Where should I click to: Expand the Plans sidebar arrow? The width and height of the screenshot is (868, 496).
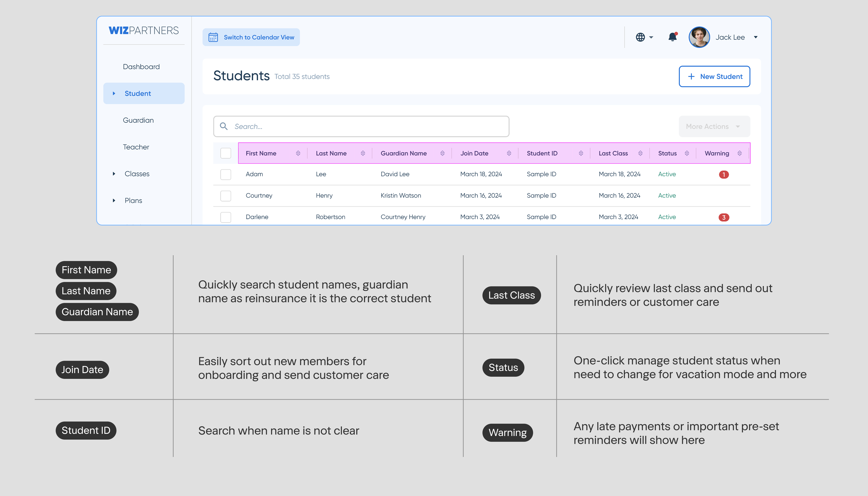[x=114, y=201]
